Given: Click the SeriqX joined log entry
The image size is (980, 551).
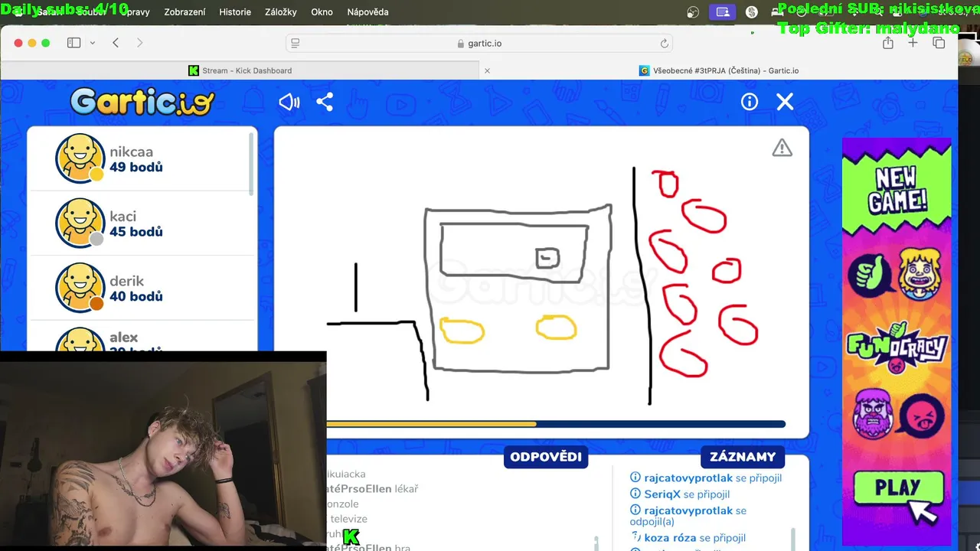Looking at the screenshot, I should pyautogui.click(x=679, y=494).
